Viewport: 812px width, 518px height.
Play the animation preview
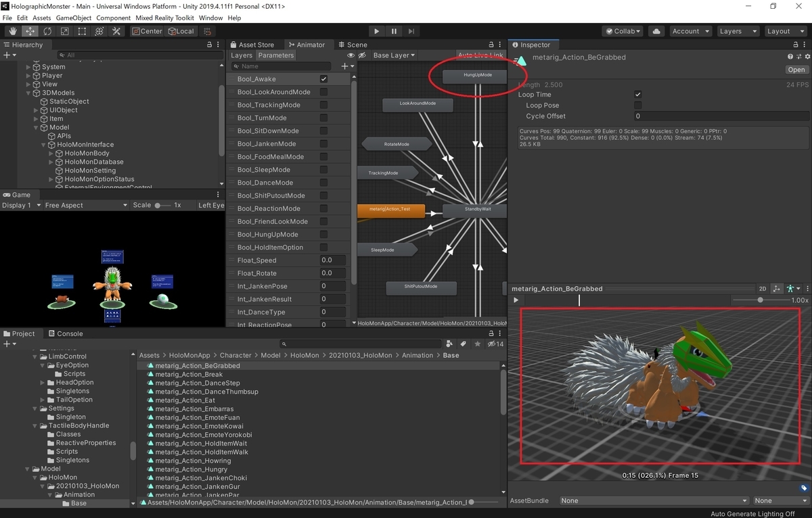[516, 300]
